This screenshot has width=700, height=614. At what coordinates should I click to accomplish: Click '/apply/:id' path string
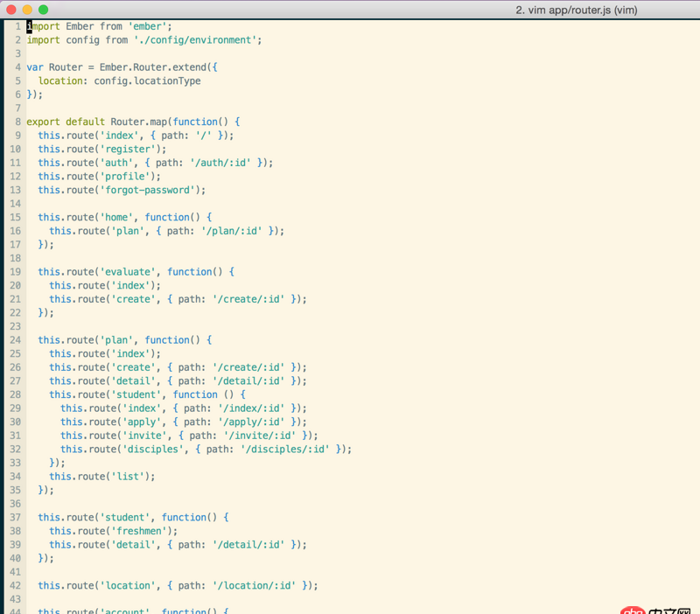pos(251,422)
